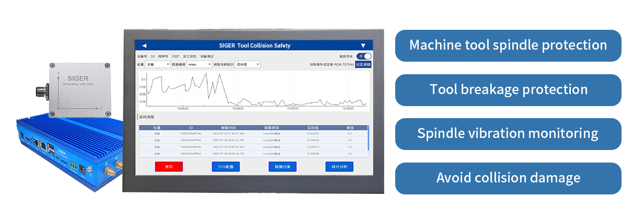
Task: Click the 加工状态 label
Action: [189, 56]
